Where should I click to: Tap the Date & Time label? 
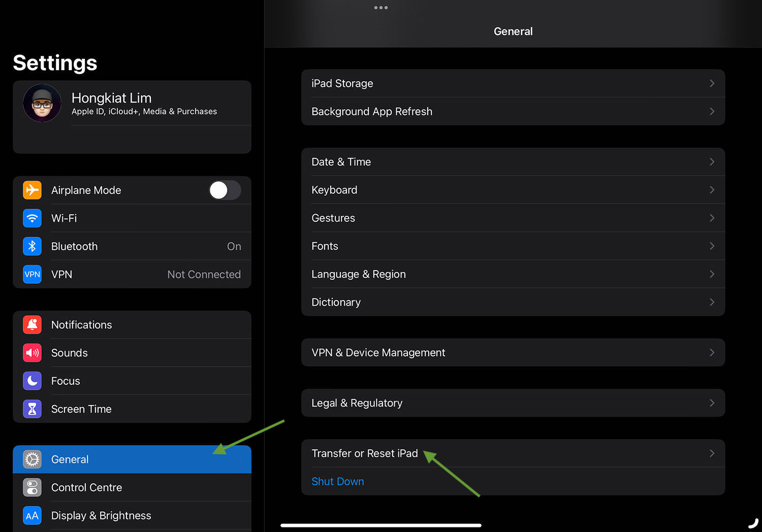coord(341,162)
